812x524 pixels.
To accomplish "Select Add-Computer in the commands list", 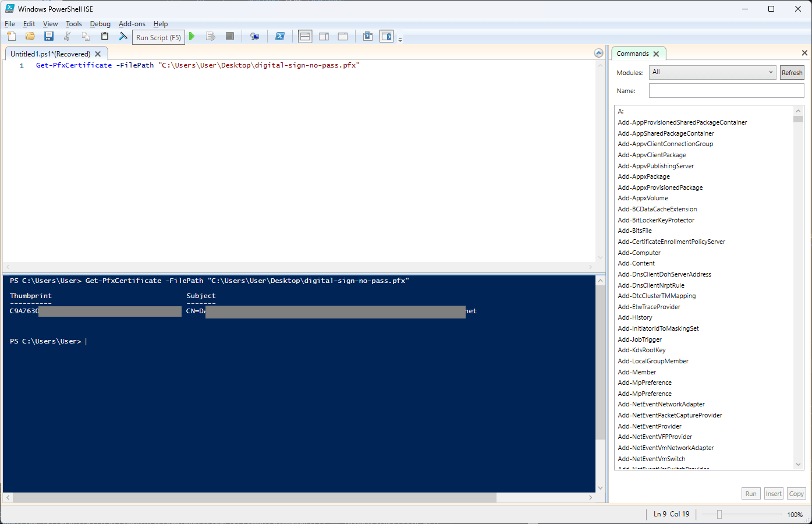I will (x=639, y=253).
